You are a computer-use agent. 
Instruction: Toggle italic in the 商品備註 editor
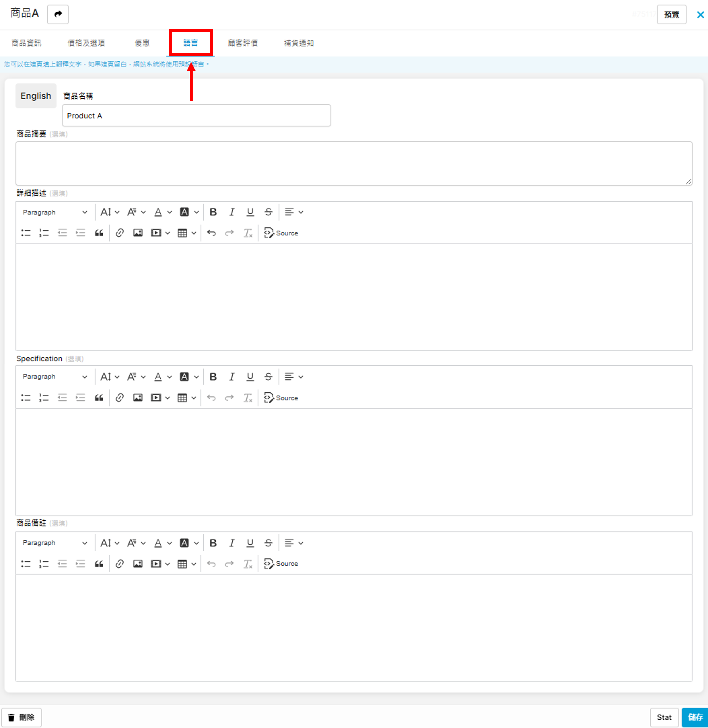[x=232, y=543]
